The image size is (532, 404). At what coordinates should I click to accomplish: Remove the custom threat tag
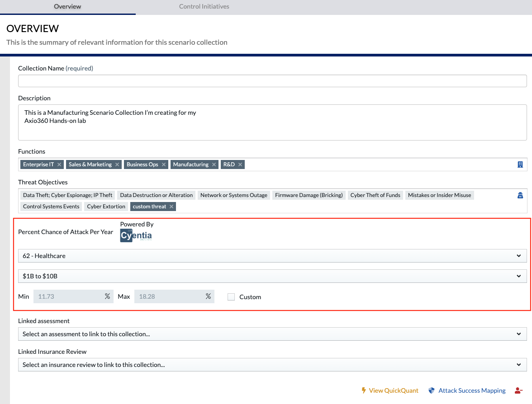tap(171, 207)
